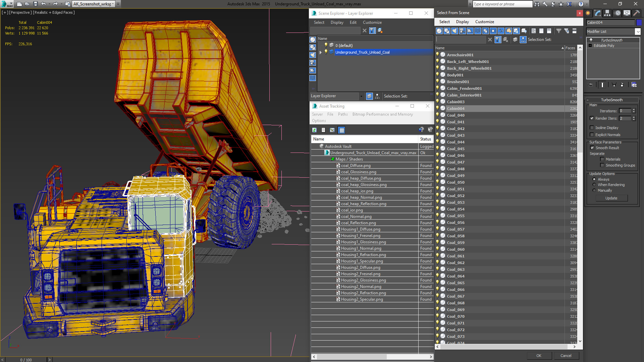Click Add to Active Layer icon in Scene Explorer
This screenshot has height=362, width=644.
coord(380,31)
